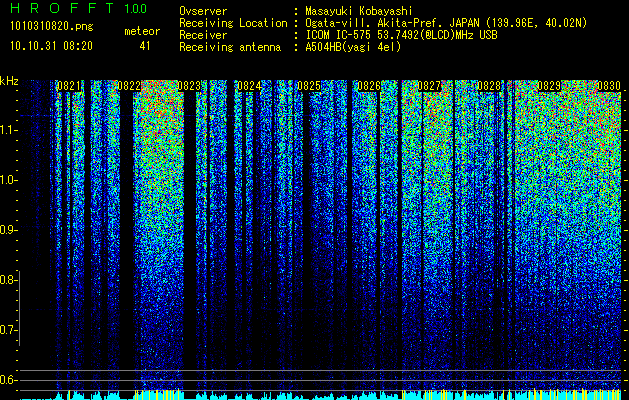Click the 1.1 frequency axis label

click(x=7, y=130)
